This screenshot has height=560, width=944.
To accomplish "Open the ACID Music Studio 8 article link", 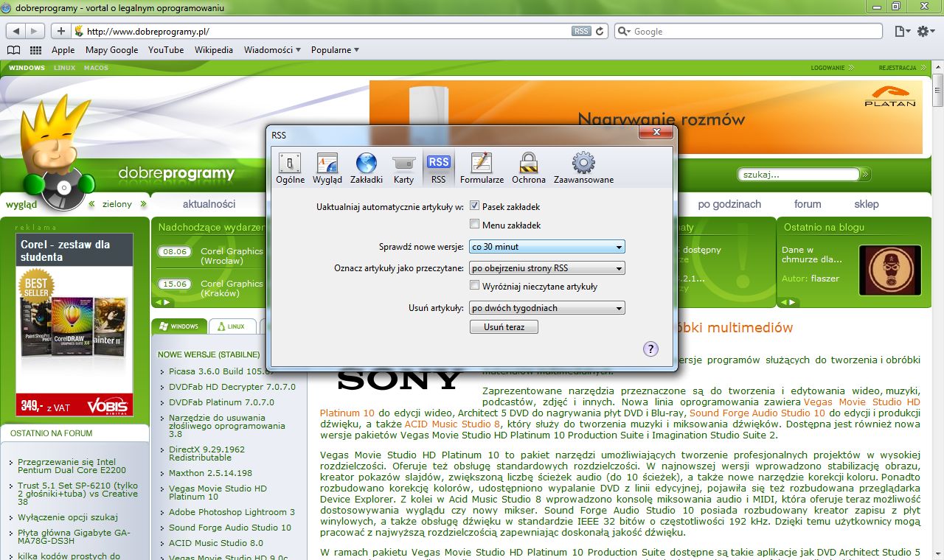I will click(452, 424).
